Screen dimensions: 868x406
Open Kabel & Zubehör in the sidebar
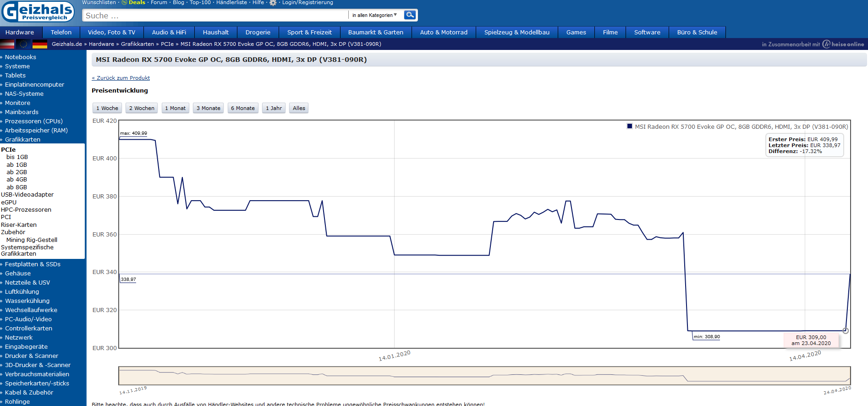click(x=29, y=392)
